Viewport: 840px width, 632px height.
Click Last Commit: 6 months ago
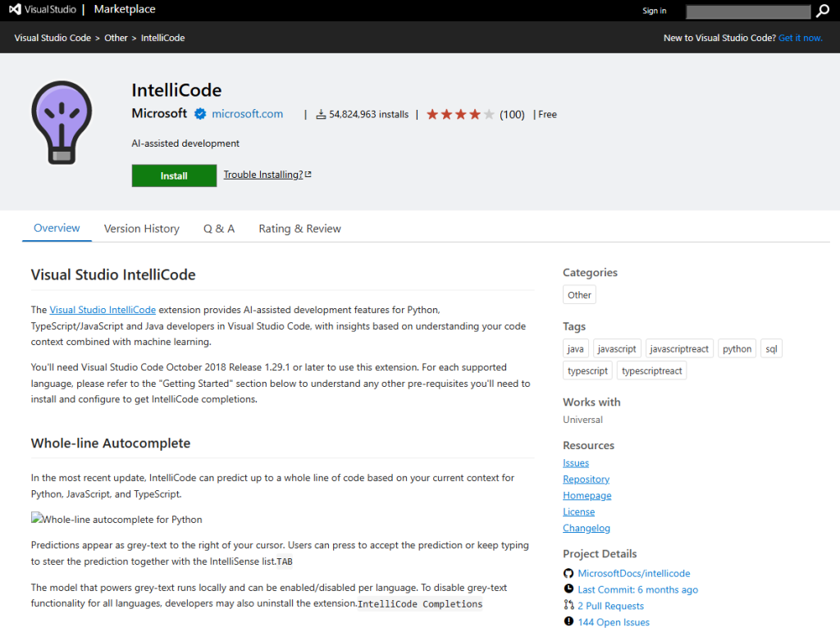point(637,589)
